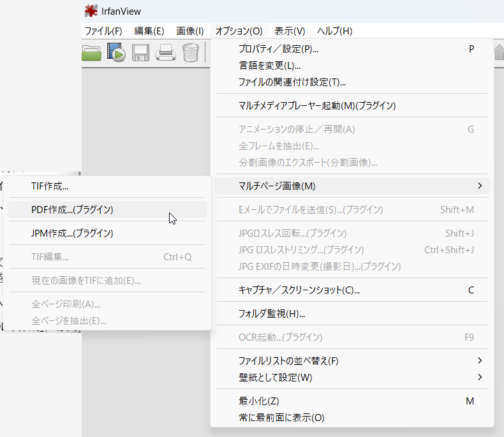Choose 最小化(Z) menu item
The image size is (504, 437).
(x=352, y=401)
